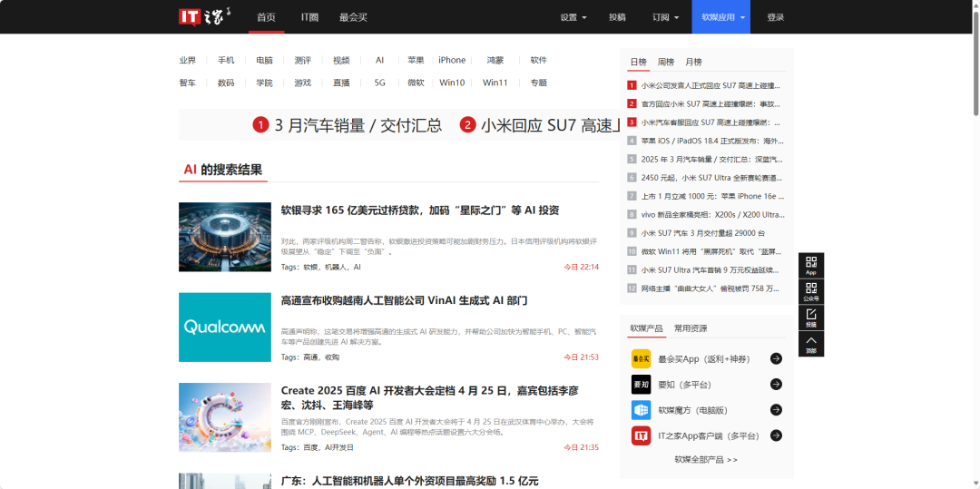Switch to the 月榜 tab
This screenshot has height=489, width=980.
(693, 62)
